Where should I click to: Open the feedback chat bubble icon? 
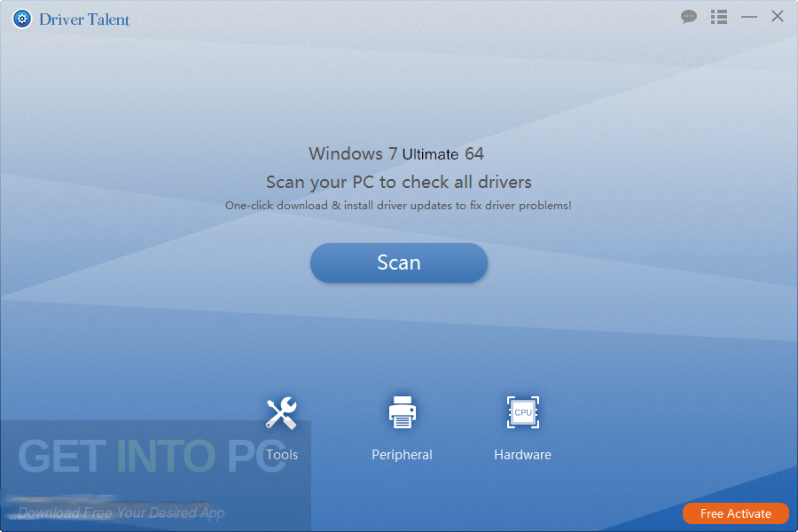point(689,17)
